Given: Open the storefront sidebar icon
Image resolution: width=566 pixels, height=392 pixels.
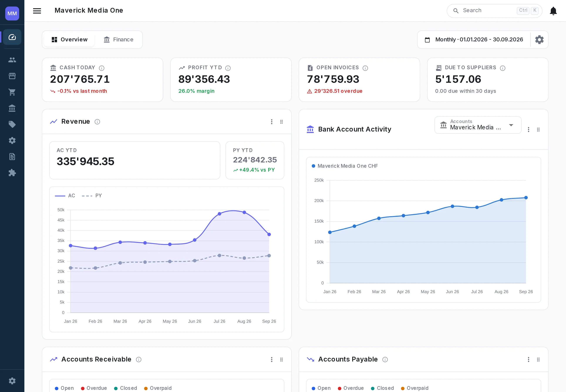Looking at the screenshot, I should coord(12,76).
